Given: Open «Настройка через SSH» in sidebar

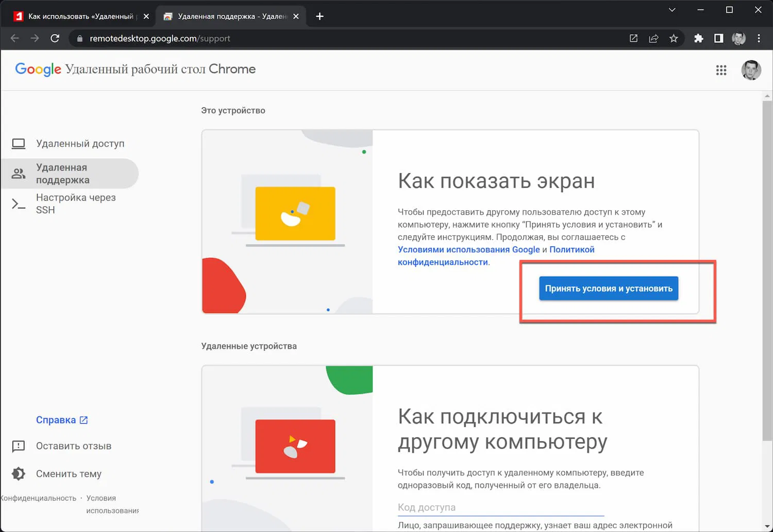Looking at the screenshot, I should pyautogui.click(x=70, y=204).
